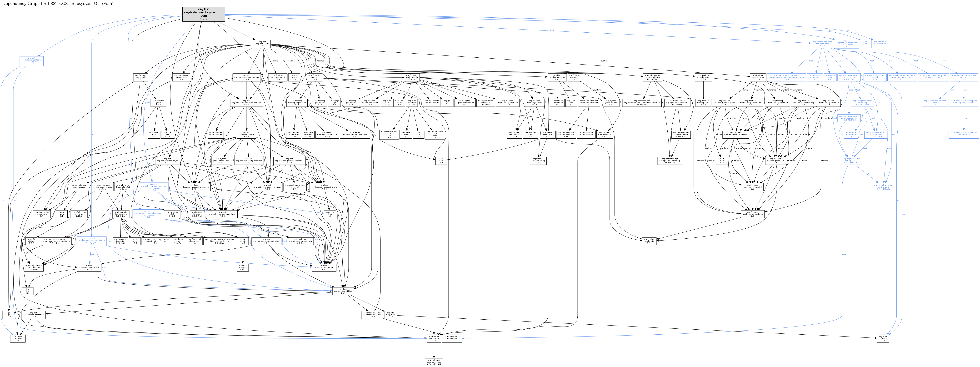Image resolution: width=980 pixels, height=367 pixels.
Task: Click the Dependency Graph title text
Action: click(58, 3)
